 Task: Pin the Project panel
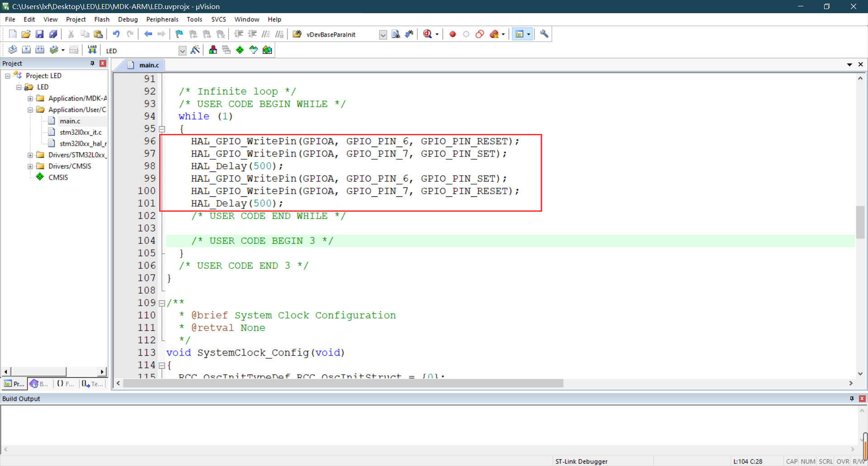[x=92, y=63]
